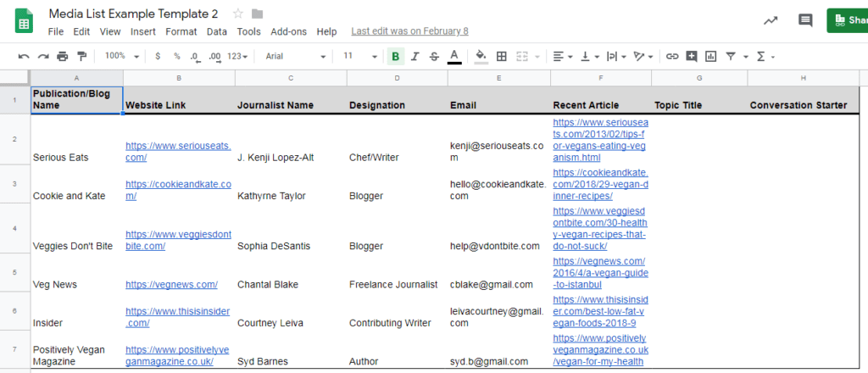Open the cell borders tool

[501, 56]
